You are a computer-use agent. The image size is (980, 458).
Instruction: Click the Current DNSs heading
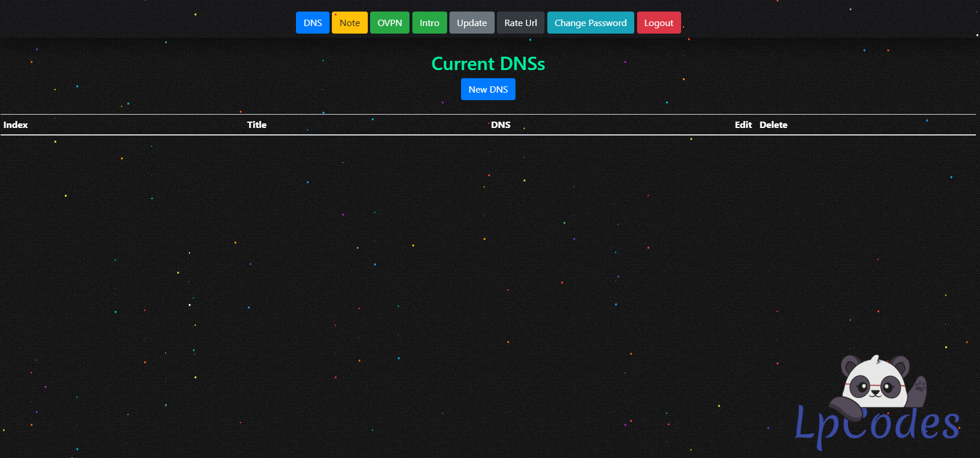click(488, 64)
